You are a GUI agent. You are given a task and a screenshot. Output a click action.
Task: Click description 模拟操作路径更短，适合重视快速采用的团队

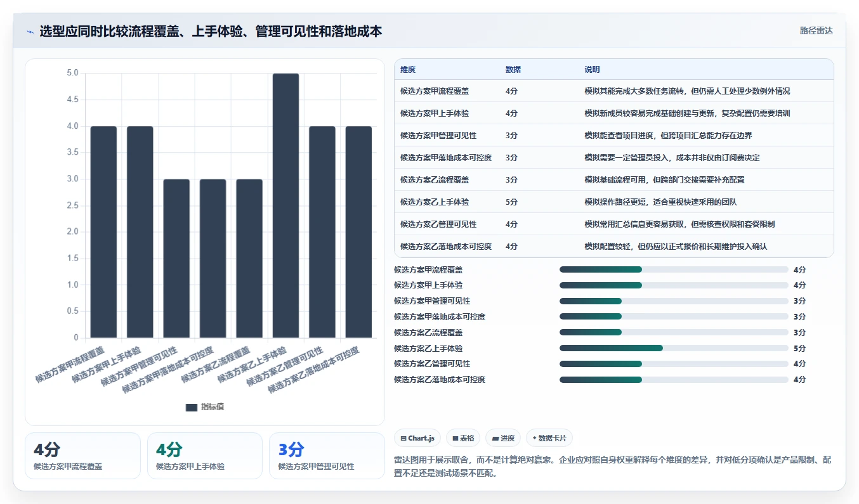point(660,202)
